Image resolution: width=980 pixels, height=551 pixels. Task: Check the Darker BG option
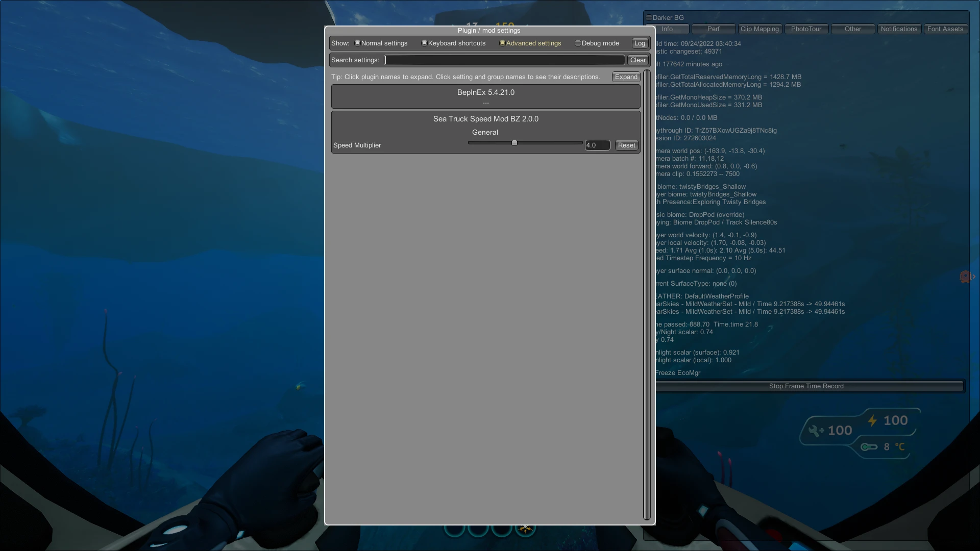(649, 18)
